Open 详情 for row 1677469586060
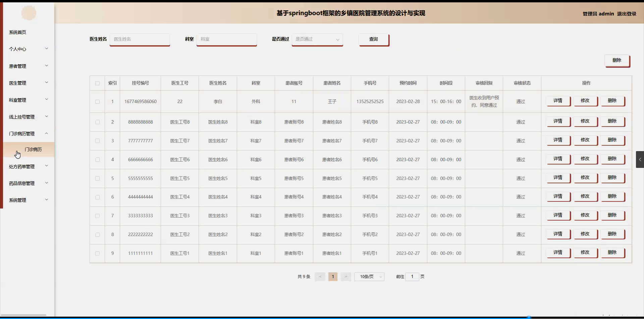644x319 pixels. tap(558, 101)
